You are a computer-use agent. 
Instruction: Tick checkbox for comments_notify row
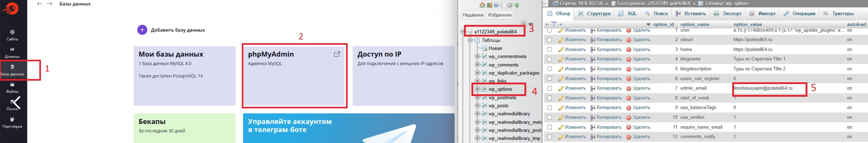point(550,137)
